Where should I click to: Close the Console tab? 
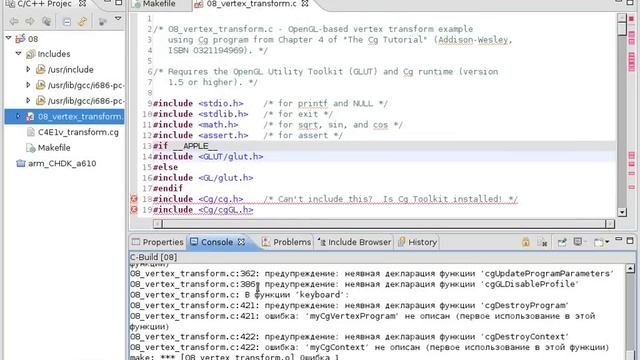(242, 242)
